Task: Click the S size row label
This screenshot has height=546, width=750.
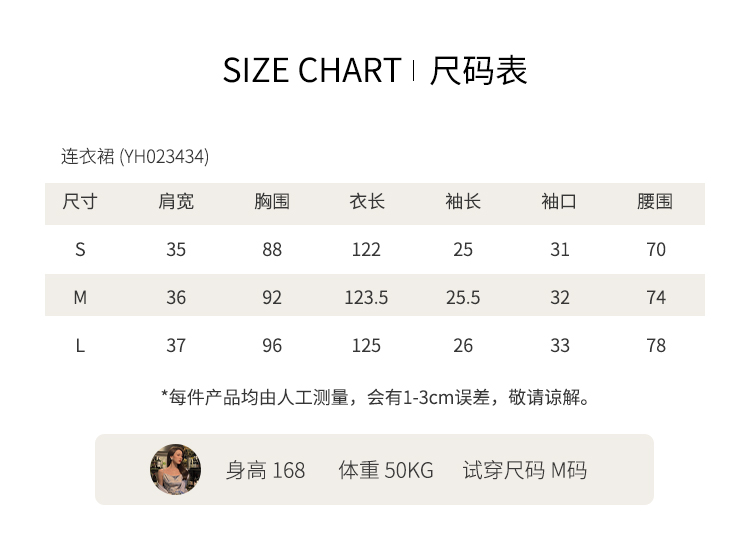Action: tap(80, 250)
